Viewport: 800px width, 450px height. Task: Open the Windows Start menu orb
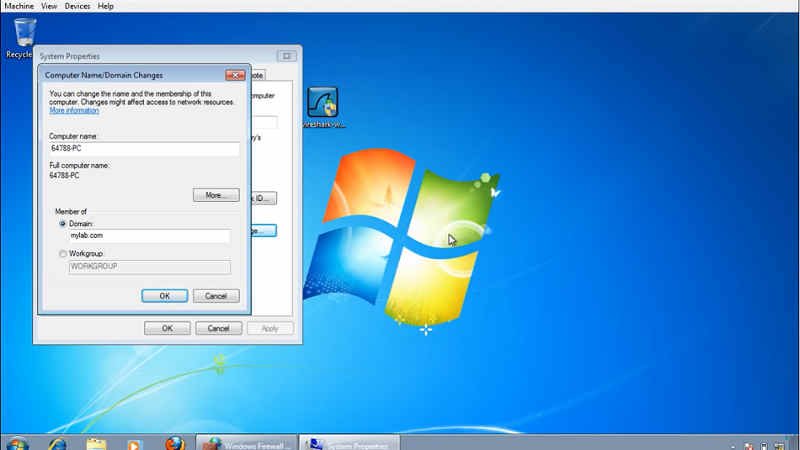(16, 444)
